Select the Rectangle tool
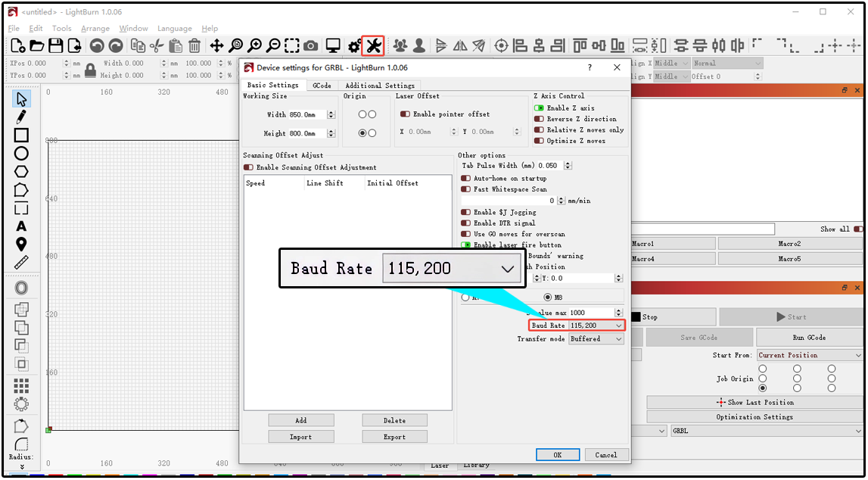This screenshot has width=868, height=480. [21, 135]
